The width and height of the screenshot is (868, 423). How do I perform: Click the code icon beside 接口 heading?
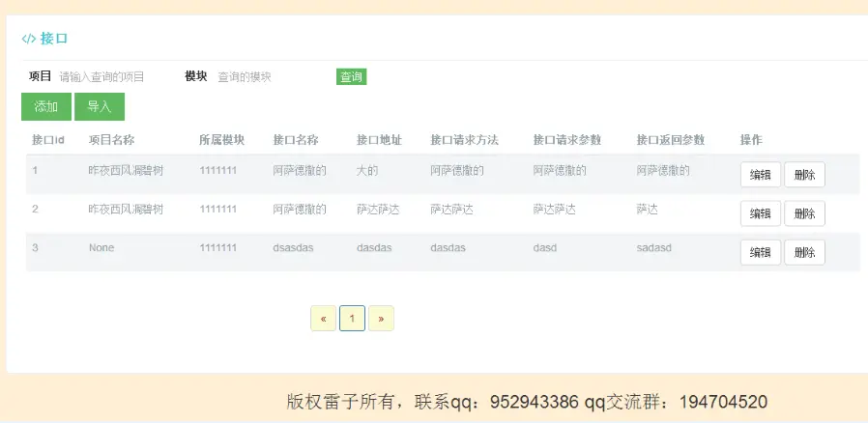(29, 39)
